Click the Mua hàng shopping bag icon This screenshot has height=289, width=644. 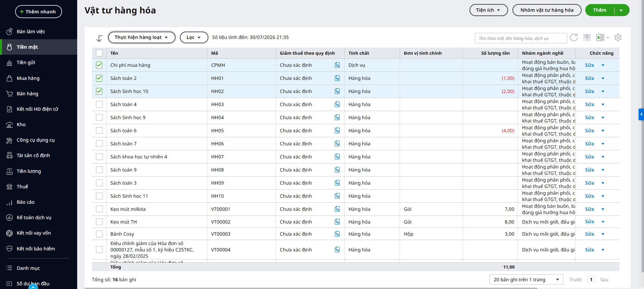(x=9, y=78)
